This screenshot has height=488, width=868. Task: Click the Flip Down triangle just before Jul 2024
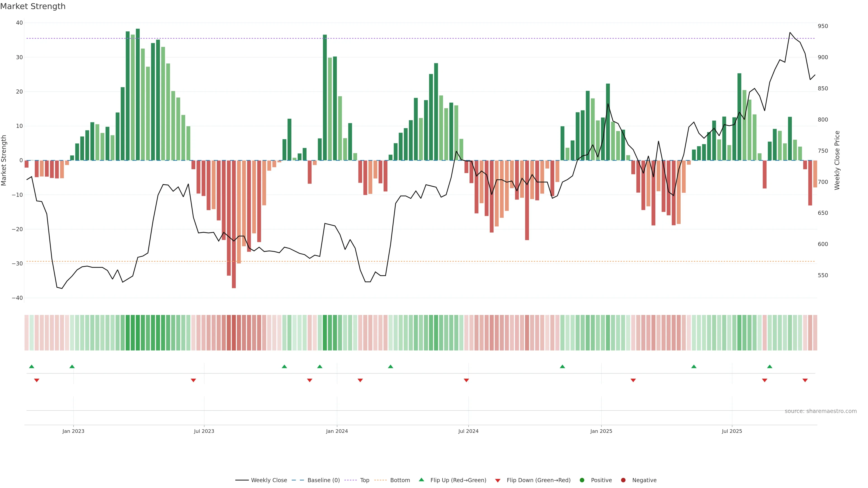[466, 380]
